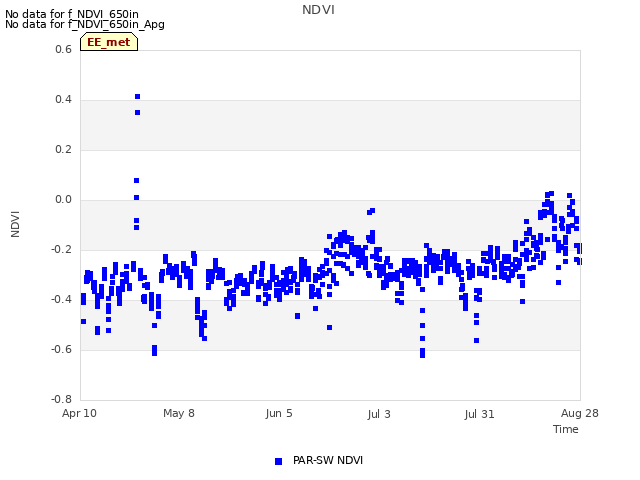Click the -0.4 y-axis tick label
Viewport: 640px width, 480px height.
[61, 300]
